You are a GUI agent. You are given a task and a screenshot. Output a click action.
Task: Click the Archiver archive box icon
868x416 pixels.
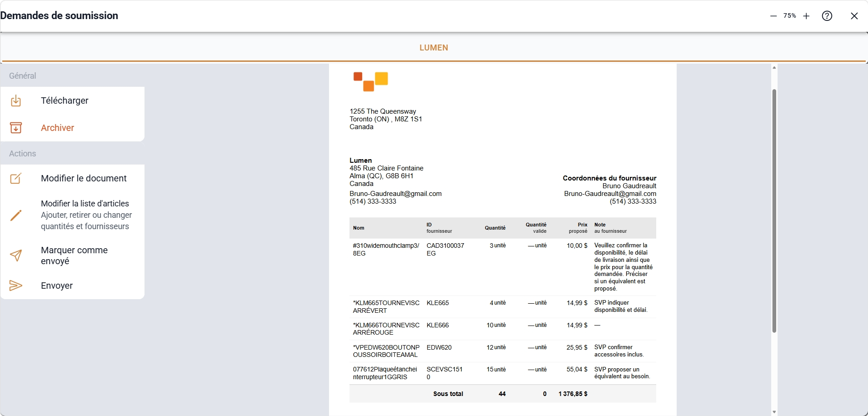point(16,128)
